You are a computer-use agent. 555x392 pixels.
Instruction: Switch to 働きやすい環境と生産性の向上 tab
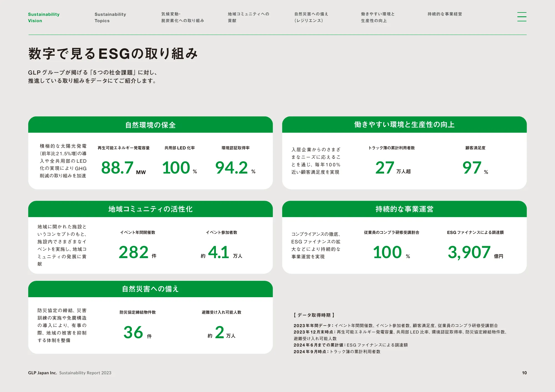[378, 17]
